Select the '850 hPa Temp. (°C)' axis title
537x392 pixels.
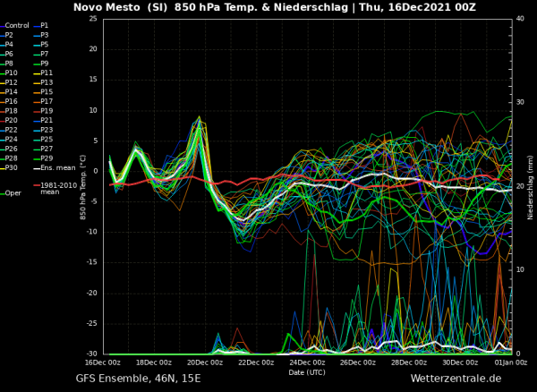(x=83, y=186)
